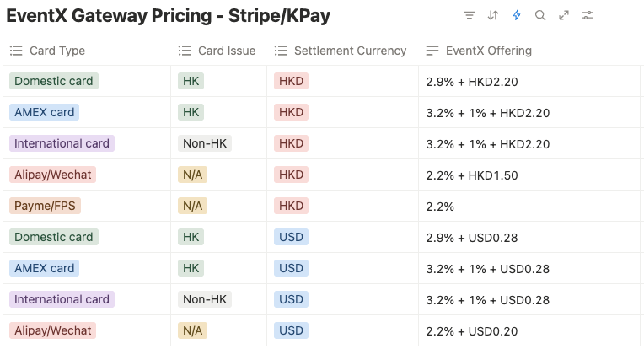Open the filter menu icon
The image size is (644, 349).
coord(470,15)
